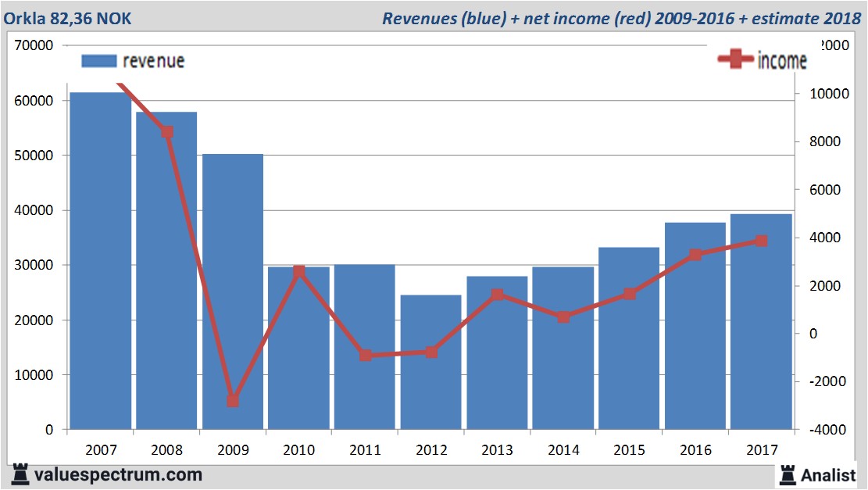Viewport: 868px width, 490px height.
Task: Click the 60000 left axis label
Action: (x=34, y=101)
